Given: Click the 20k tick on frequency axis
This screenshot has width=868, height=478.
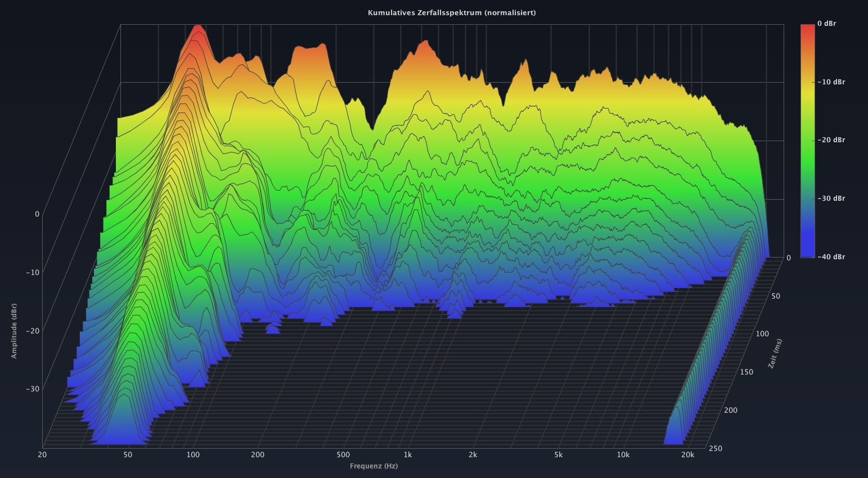Looking at the screenshot, I should pos(687,455).
